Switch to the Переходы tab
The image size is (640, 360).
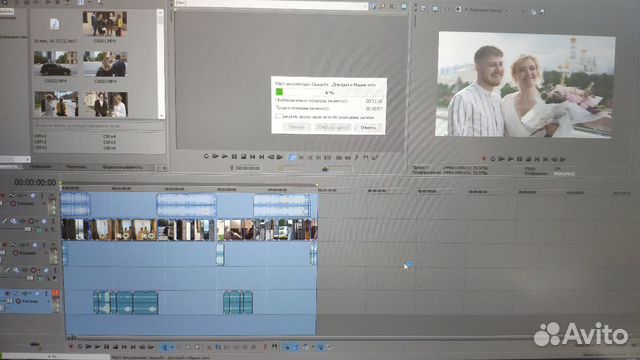tap(76, 167)
